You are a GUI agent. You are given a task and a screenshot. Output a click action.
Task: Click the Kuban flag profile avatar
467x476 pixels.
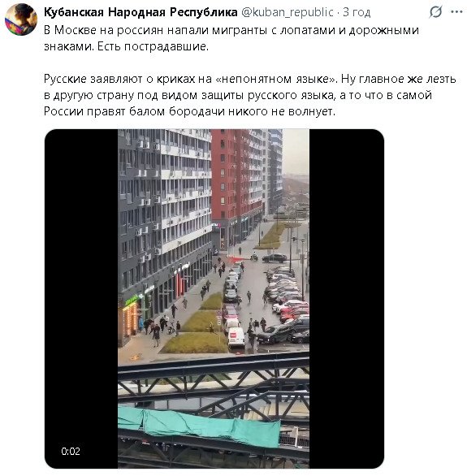(x=21, y=19)
